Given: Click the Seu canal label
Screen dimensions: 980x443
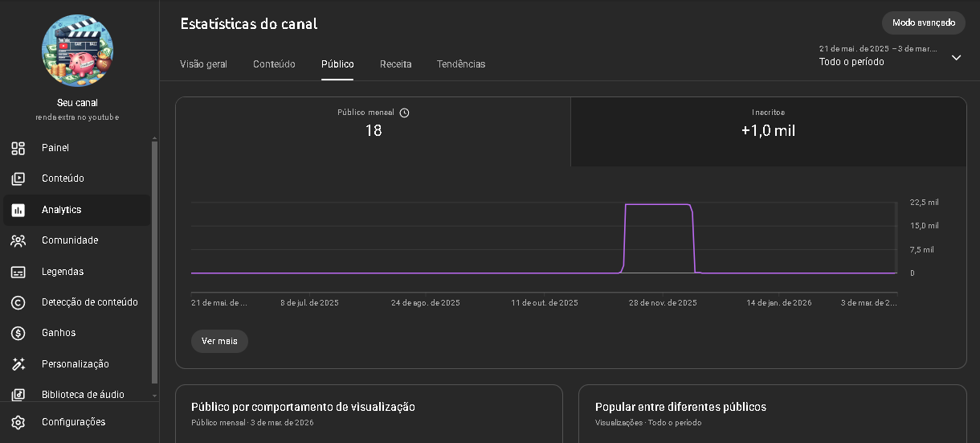Looking at the screenshot, I should tap(77, 103).
